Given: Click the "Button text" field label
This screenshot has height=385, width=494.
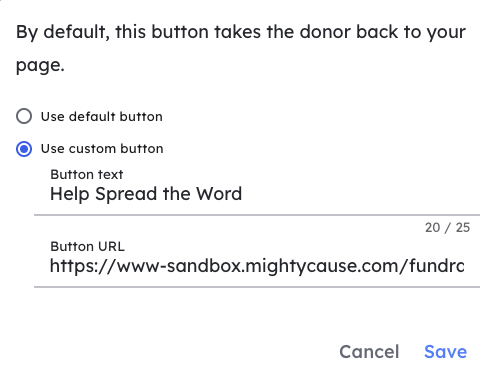Looking at the screenshot, I should coord(87,174).
